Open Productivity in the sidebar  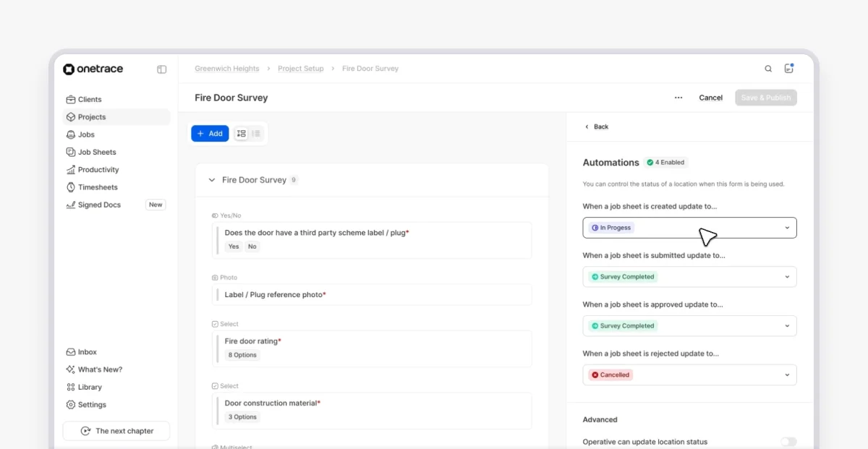tap(116, 170)
